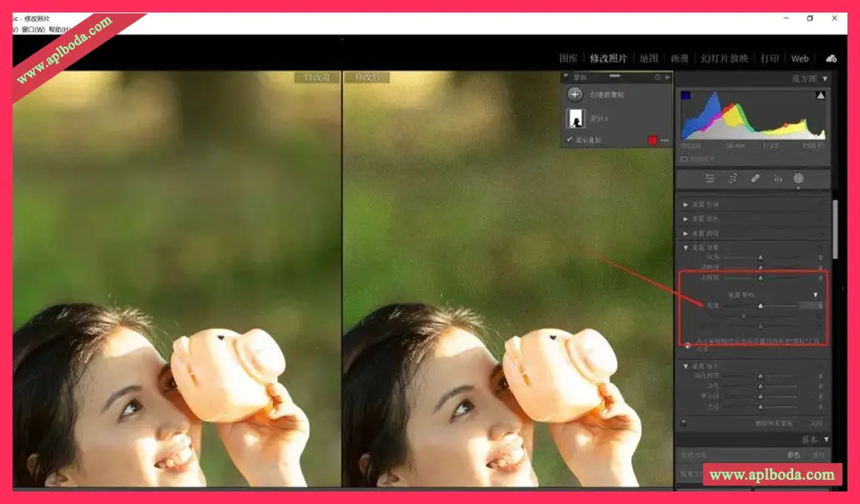The height and width of the screenshot is (504, 860).
Task: Click the cloud sync status icon
Action: point(831,58)
